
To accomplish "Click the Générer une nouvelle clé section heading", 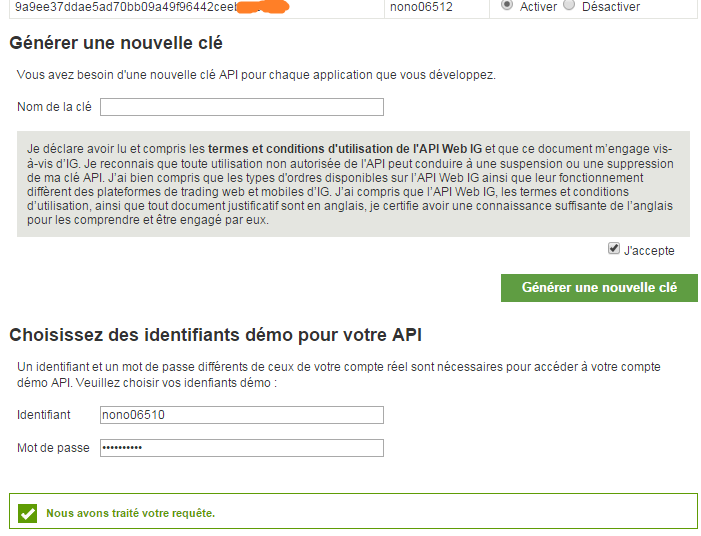I will click(116, 44).
